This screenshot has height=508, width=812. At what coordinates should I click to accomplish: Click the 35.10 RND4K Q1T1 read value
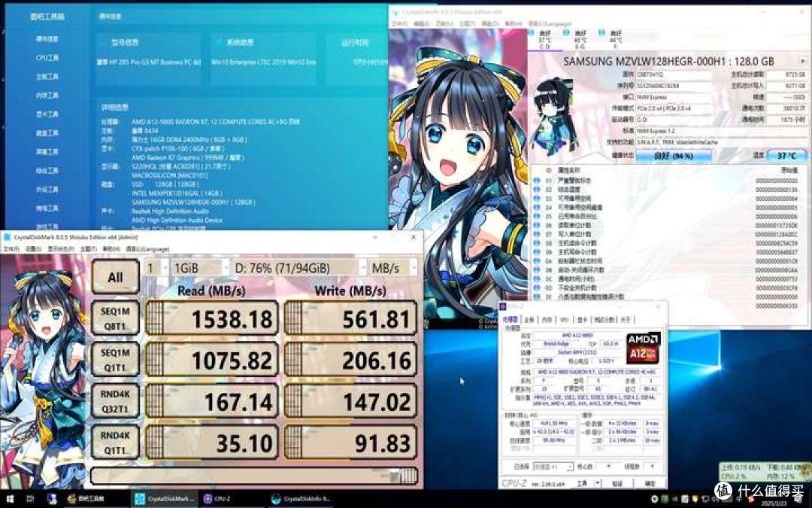pyautogui.click(x=212, y=443)
